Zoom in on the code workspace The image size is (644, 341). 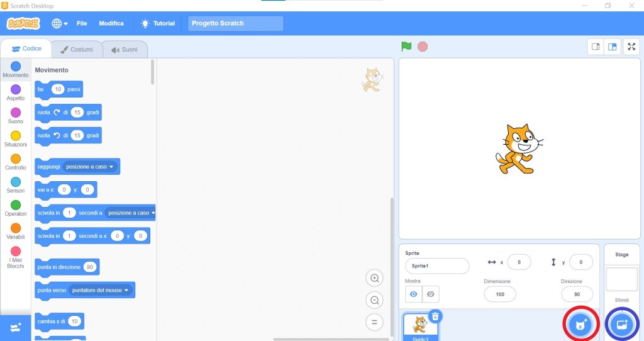[374, 278]
